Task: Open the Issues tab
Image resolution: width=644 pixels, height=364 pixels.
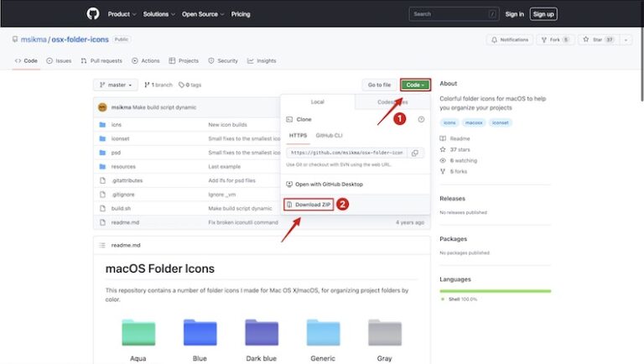Action: coord(59,60)
